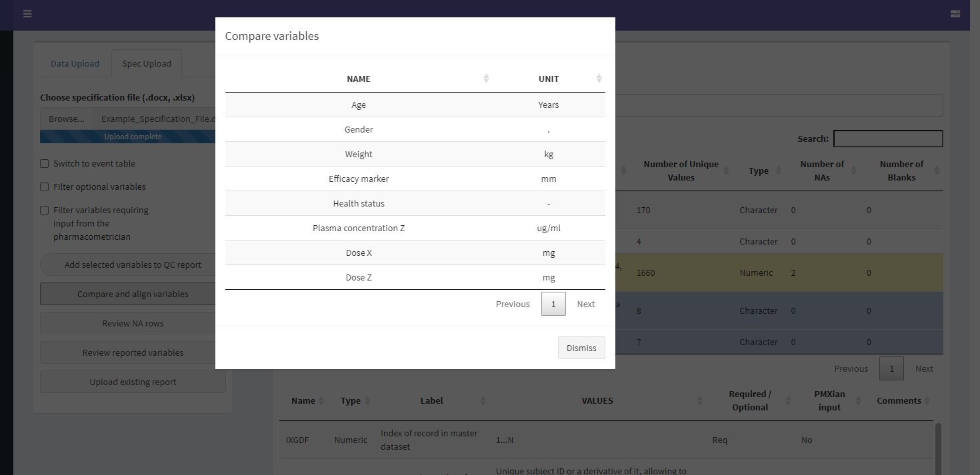Viewport: 980px width, 475px height.
Task: Click the 170 unique values cell
Action: pyautogui.click(x=681, y=210)
